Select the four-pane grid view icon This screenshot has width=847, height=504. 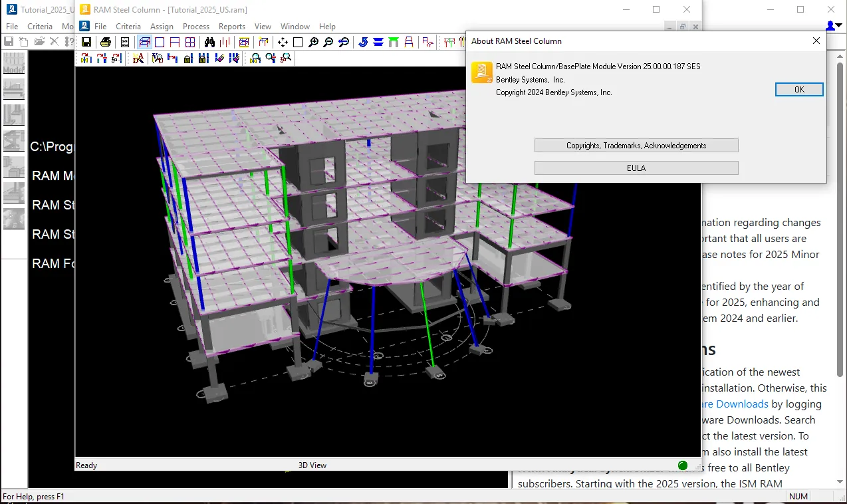pyautogui.click(x=190, y=42)
